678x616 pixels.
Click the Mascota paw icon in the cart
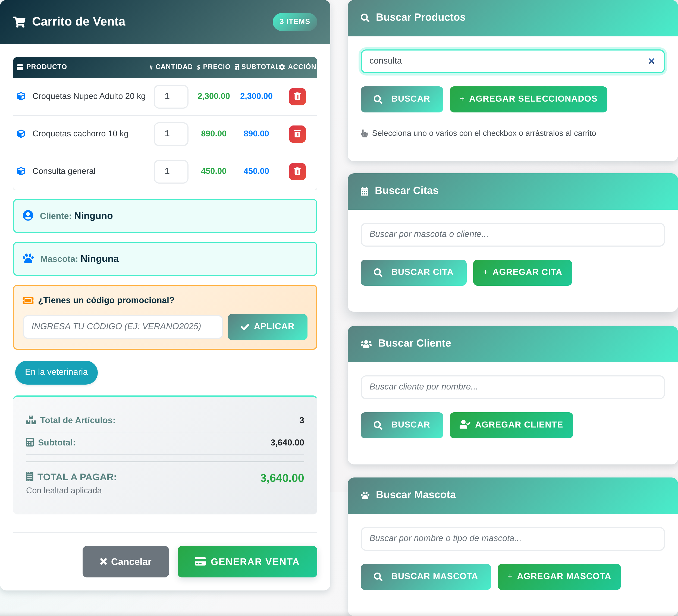click(x=28, y=259)
